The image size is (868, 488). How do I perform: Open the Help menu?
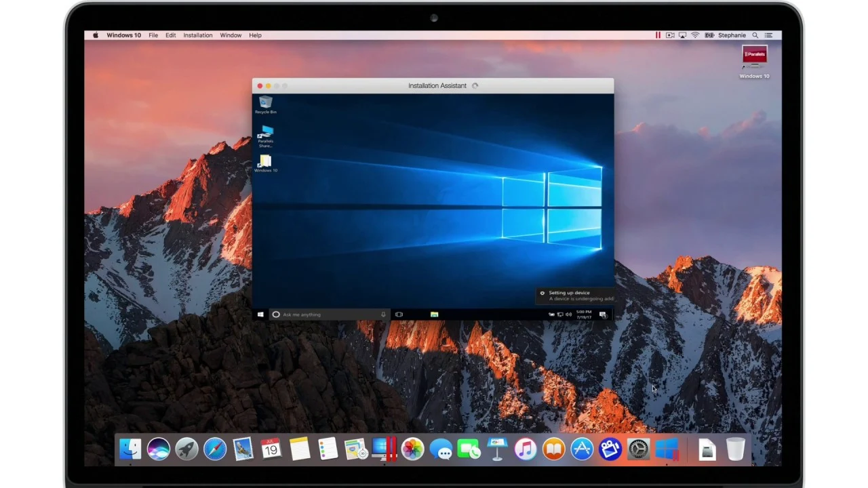255,35
